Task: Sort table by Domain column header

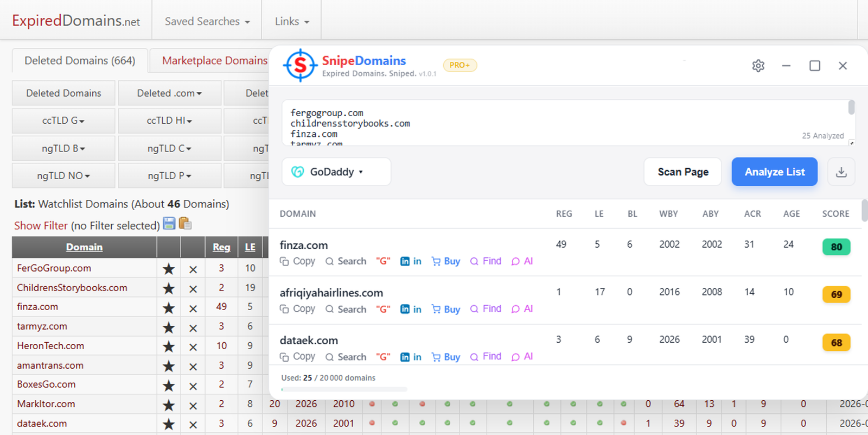Action: 84,247
